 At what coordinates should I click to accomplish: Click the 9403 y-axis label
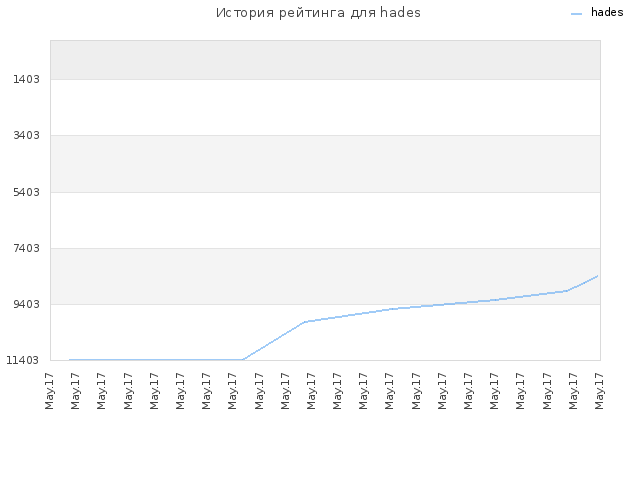(x=26, y=304)
